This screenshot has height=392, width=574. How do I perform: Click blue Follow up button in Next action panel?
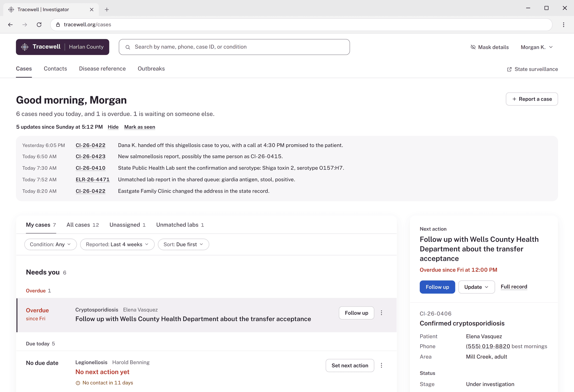point(437,287)
